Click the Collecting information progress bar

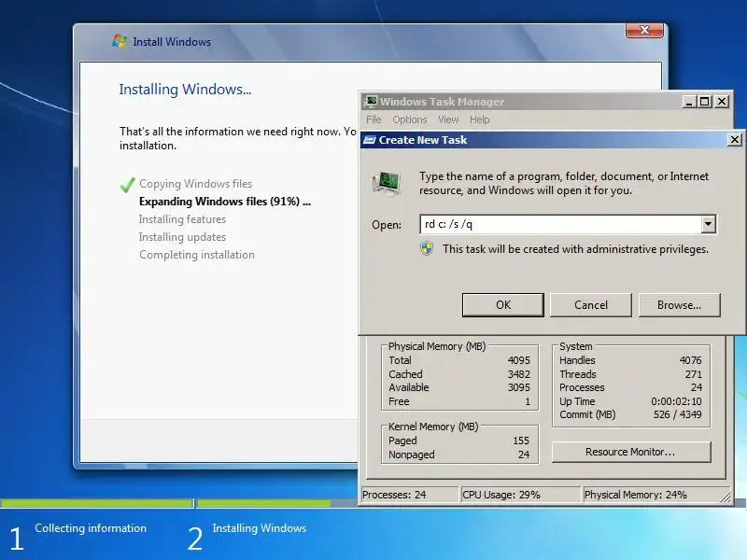tap(97, 503)
